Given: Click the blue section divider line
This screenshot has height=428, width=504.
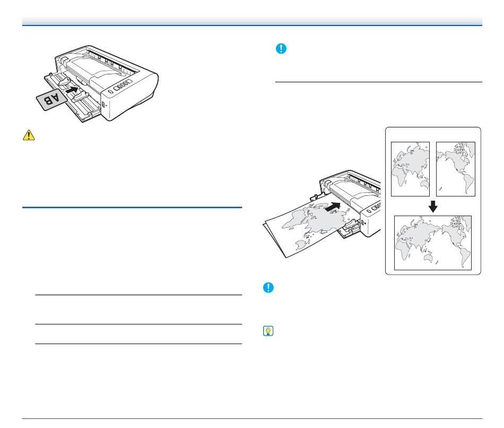Looking at the screenshot, I should pyautogui.click(x=132, y=208).
